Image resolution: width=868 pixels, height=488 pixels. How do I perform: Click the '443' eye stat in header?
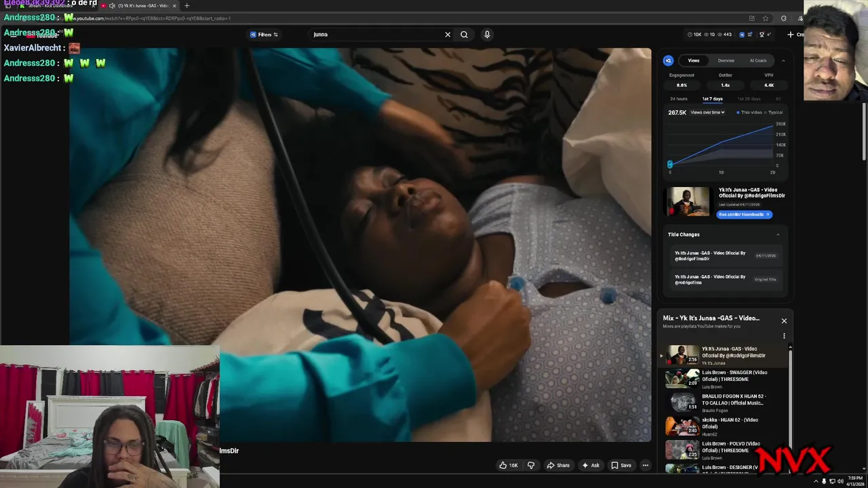tap(724, 35)
